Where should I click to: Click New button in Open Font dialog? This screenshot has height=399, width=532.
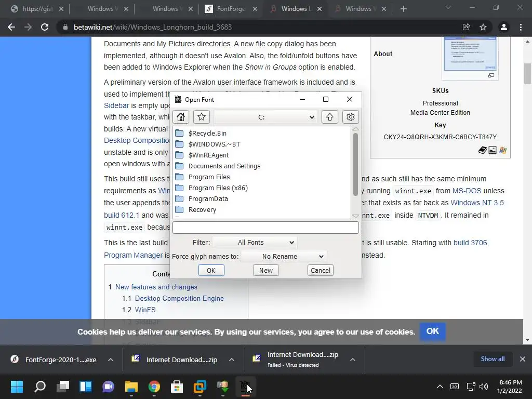(266, 270)
